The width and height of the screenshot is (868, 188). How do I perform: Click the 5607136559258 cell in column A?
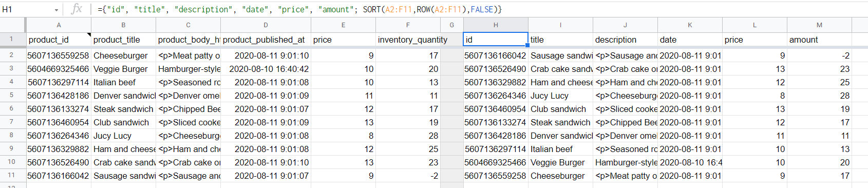59,55
